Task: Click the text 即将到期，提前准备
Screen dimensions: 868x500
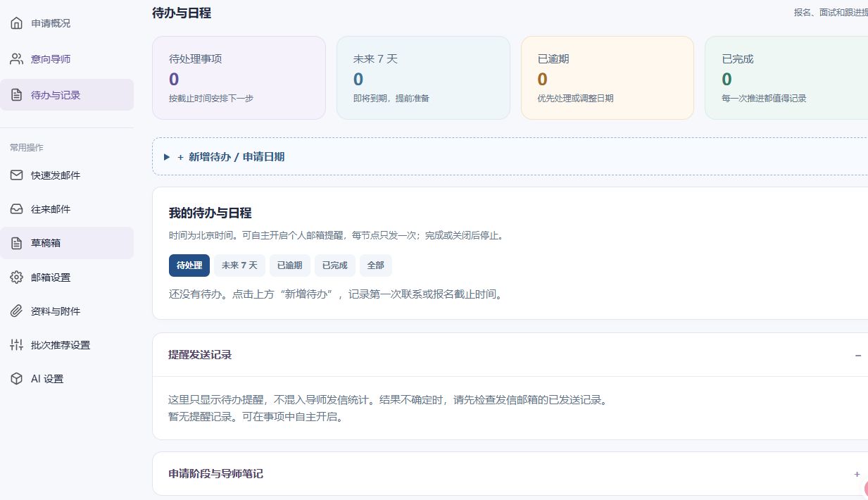Action: [391, 98]
